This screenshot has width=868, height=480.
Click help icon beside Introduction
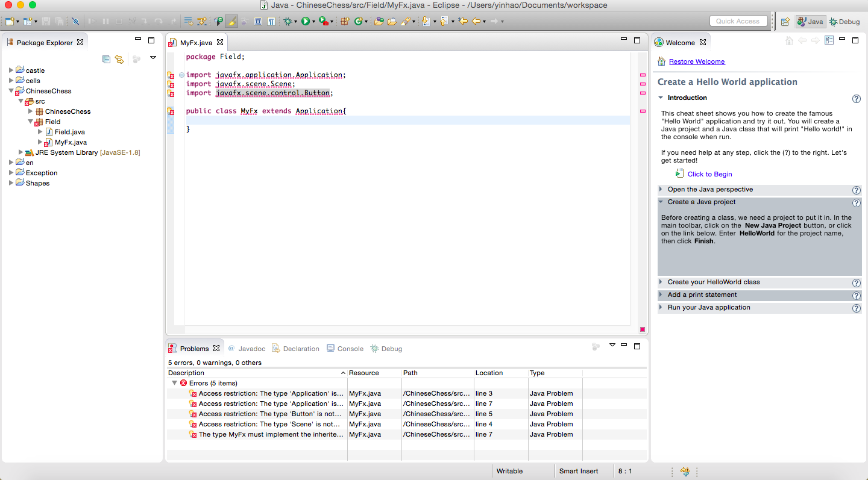click(856, 99)
